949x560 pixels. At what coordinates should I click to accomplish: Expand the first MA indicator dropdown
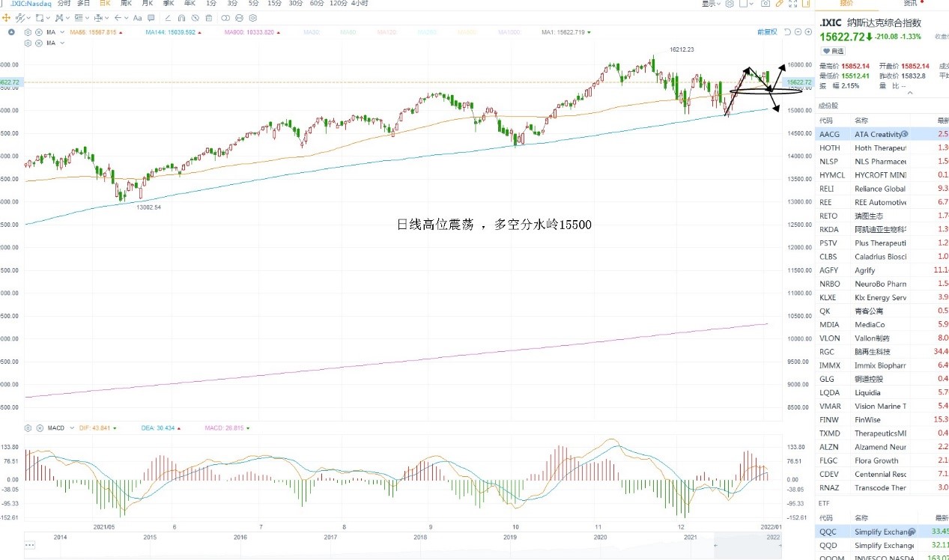[62, 32]
